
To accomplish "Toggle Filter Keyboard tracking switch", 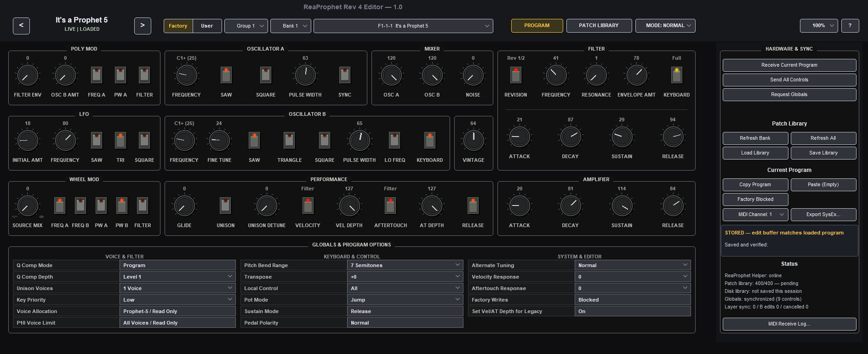I will tap(677, 75).
